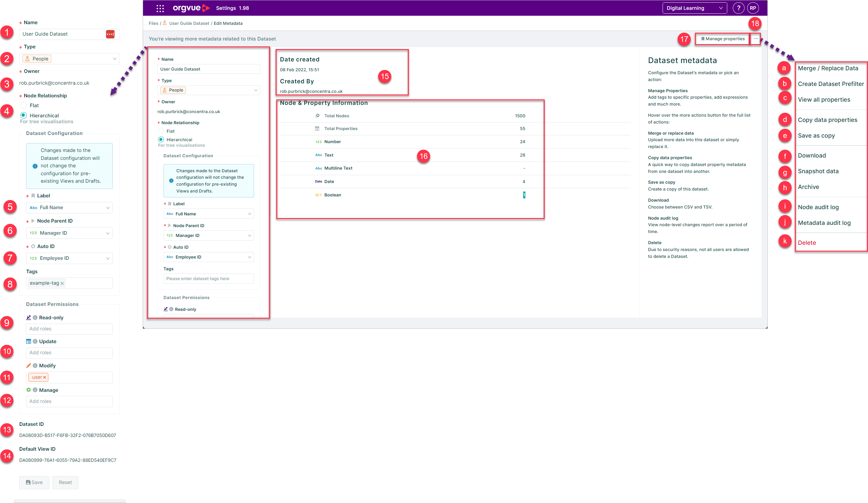
Task: Click bookmark icon beside enlarged Label heading
Action: (33, 196)
